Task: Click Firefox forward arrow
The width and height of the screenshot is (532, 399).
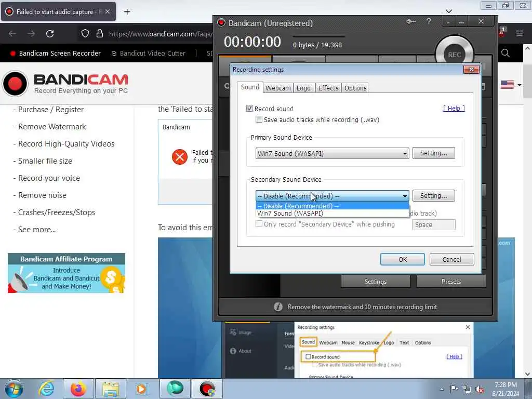Action: 31,34
